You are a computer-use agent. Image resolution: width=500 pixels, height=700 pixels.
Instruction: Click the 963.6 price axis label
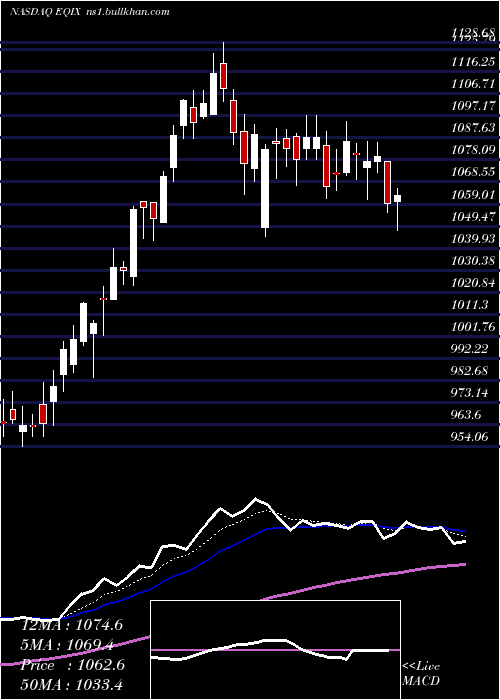[467, 415]
